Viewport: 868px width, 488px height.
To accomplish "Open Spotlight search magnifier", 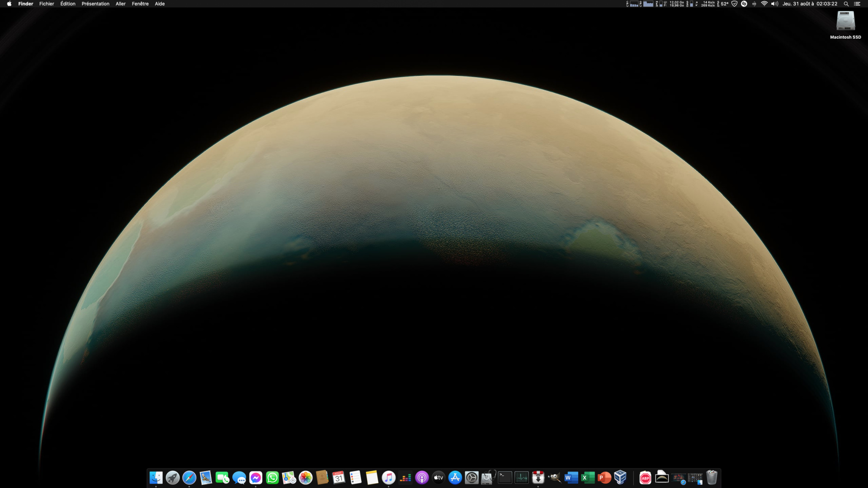I will (x=846, y=3).
